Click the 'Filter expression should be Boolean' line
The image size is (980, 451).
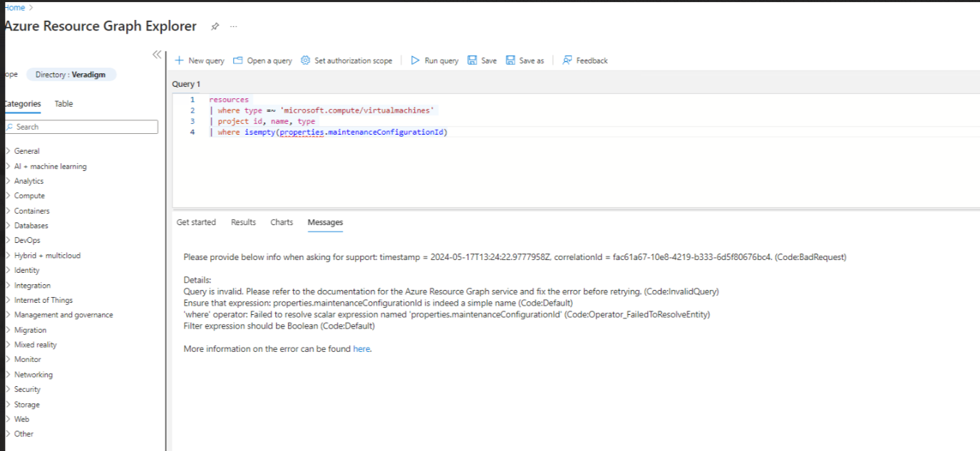tap(279, 326)
